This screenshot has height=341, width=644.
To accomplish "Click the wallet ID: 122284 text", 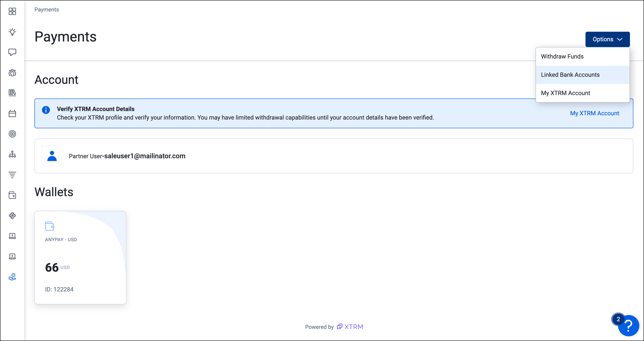I will point(59,289).
